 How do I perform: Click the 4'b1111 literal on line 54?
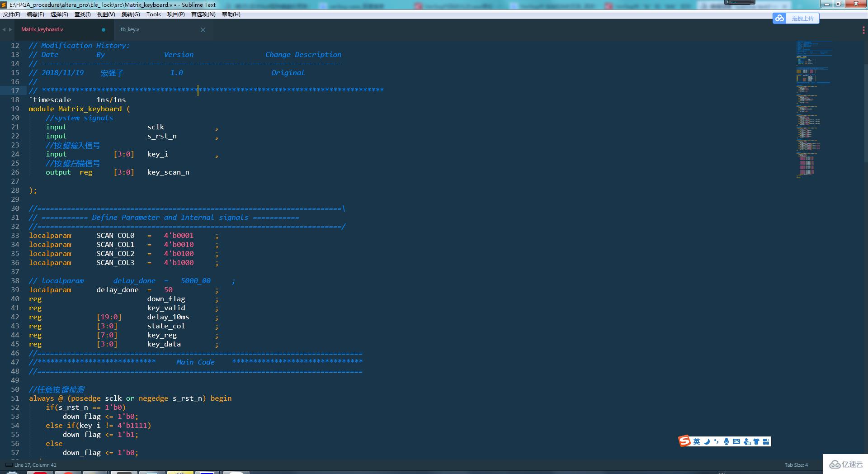132,425
